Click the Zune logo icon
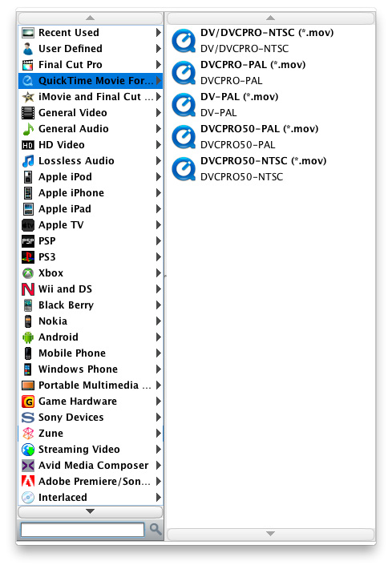Image resolution: width=392 pixels, height=569 pixels. point(28,434)
